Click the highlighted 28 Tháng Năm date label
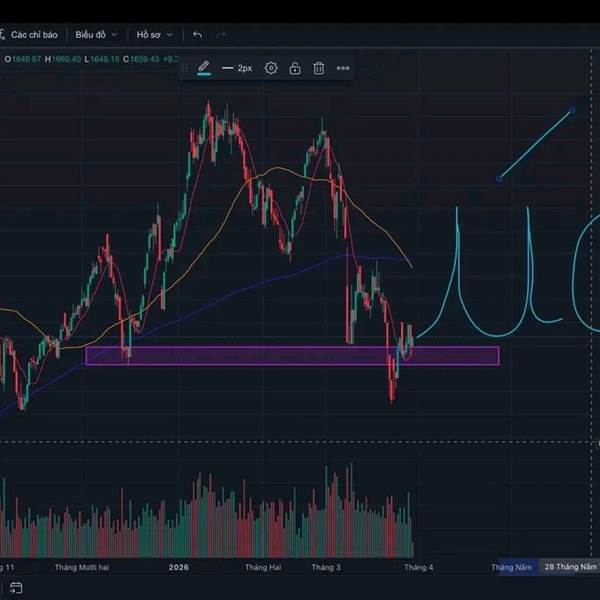The width and height of the screenshot is (600, 600). tap(570, 567)
